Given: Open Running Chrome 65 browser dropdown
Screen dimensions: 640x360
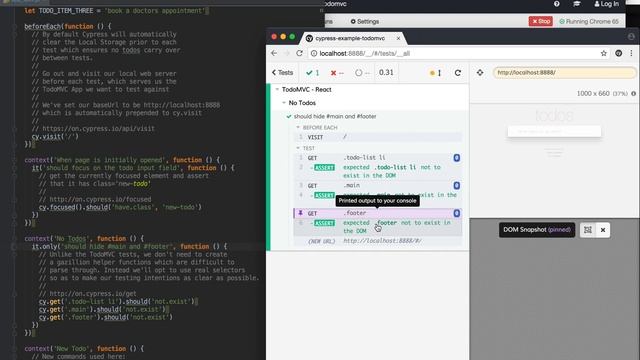Looking at the screenshot, I should point(589,21).
